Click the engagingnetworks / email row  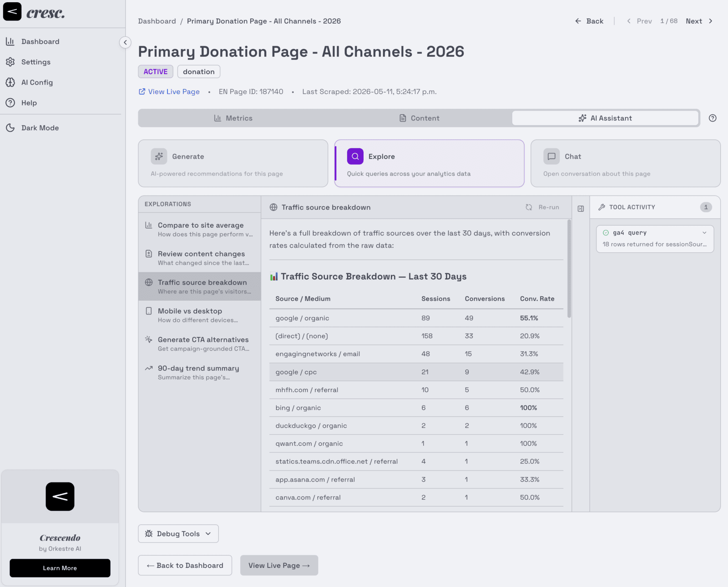pos(416,354)
